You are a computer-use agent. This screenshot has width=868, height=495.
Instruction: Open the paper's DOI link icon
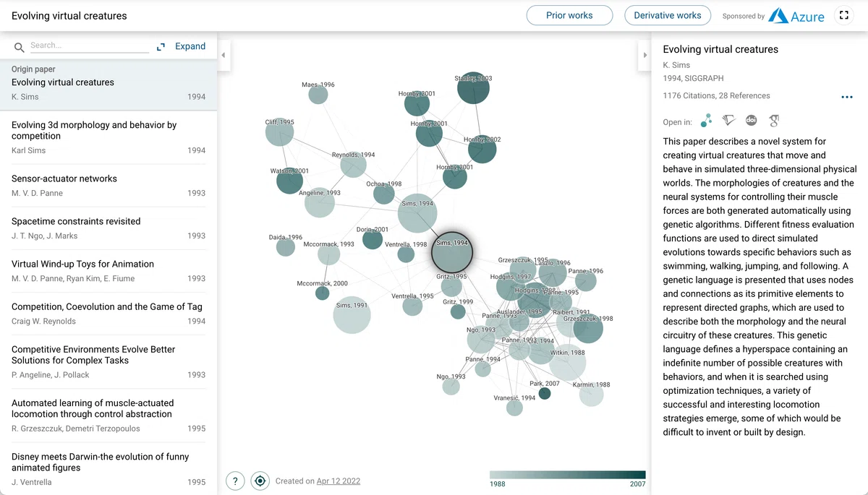click(x=752, y=121)
